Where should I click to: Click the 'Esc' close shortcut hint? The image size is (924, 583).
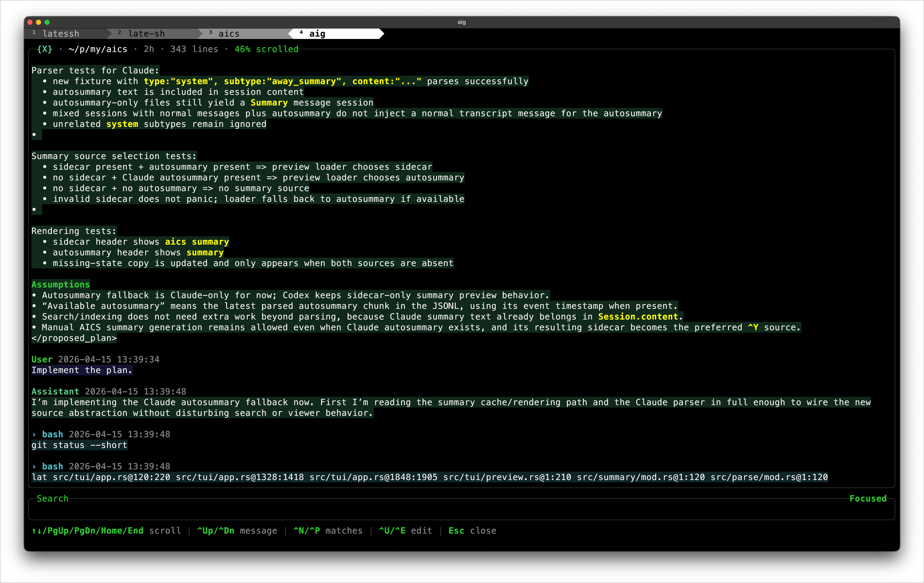click(456, 531)
